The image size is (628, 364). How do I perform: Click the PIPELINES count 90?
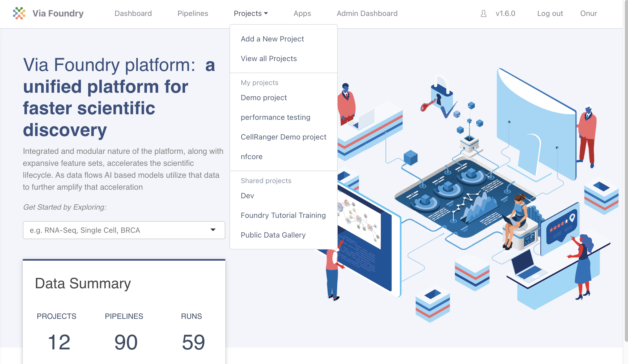(126, 342)
